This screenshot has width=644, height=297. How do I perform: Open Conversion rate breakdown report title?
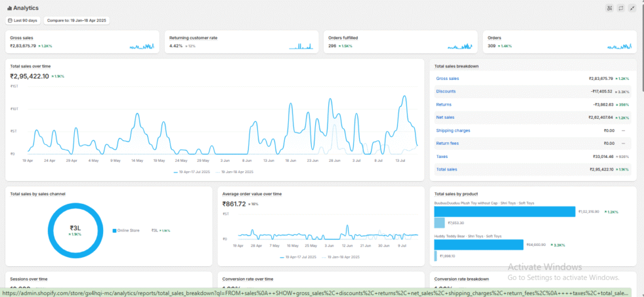(462, 279)
